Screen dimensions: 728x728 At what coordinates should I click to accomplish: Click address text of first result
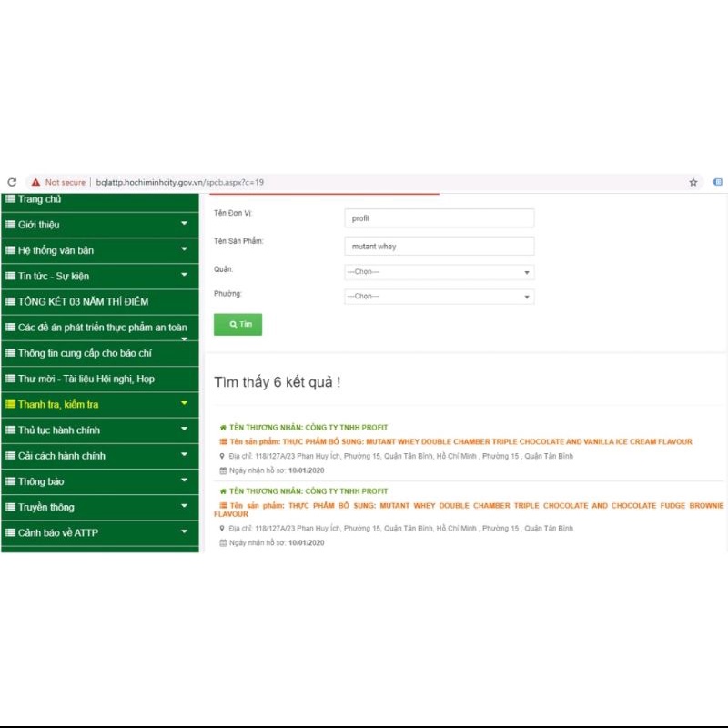coord(401,456)
